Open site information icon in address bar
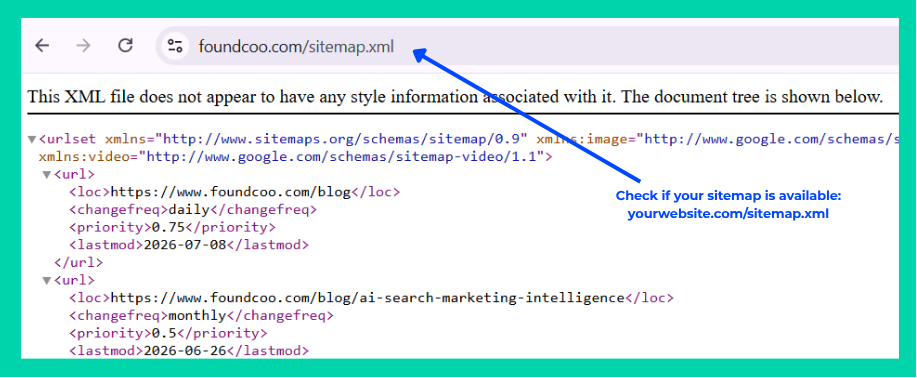This screenshot has width=917, height=378. pos(175,46)
